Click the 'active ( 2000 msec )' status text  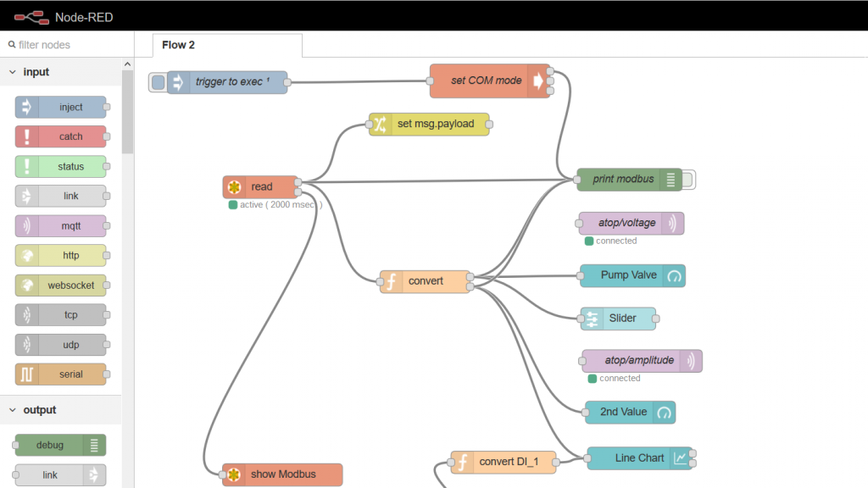(281, 205)
